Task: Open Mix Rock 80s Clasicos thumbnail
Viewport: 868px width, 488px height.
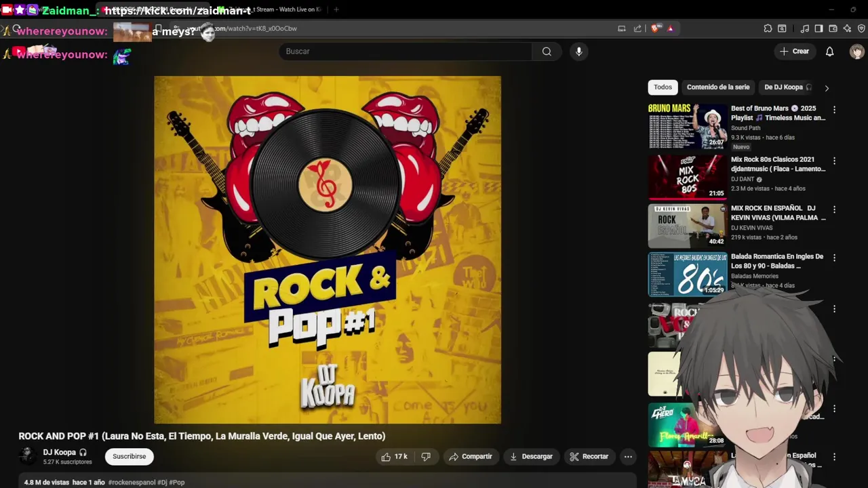Action: [688, 177]
